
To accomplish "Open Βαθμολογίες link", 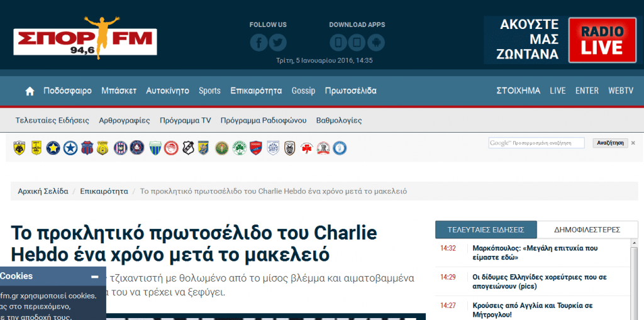I will pyautogui.click(x=339, y=121).
